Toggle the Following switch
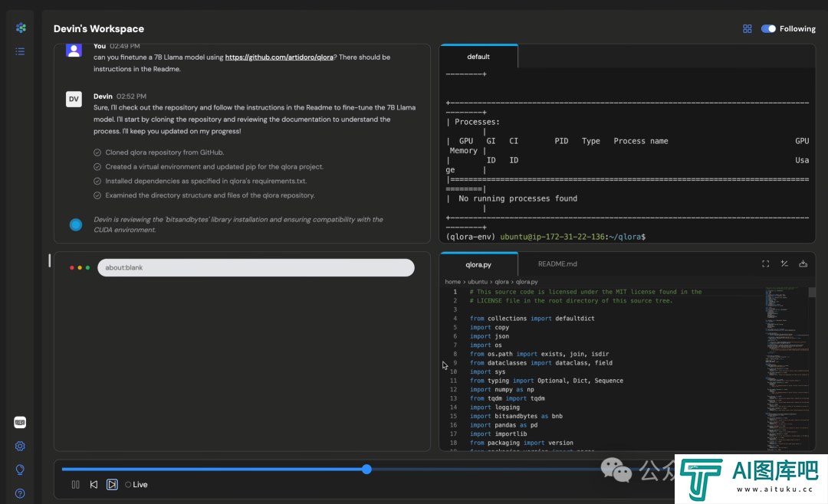 [768, 28]
